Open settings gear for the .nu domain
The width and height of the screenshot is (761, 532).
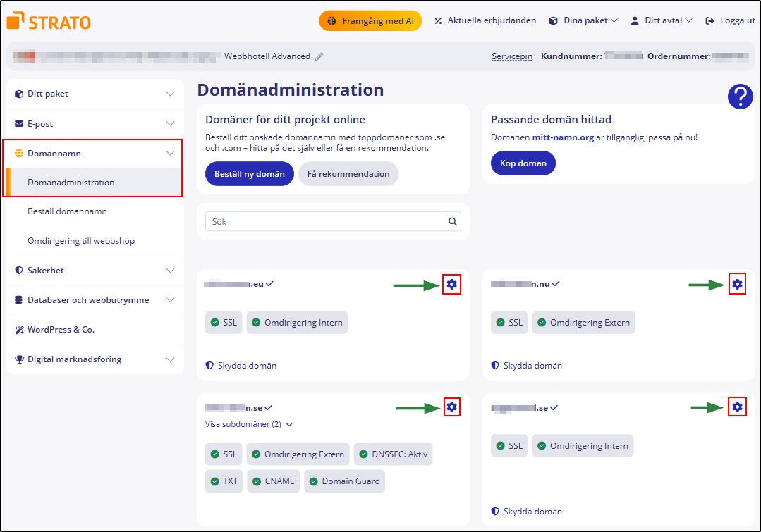pyautogui.click(x=737, y=285)
